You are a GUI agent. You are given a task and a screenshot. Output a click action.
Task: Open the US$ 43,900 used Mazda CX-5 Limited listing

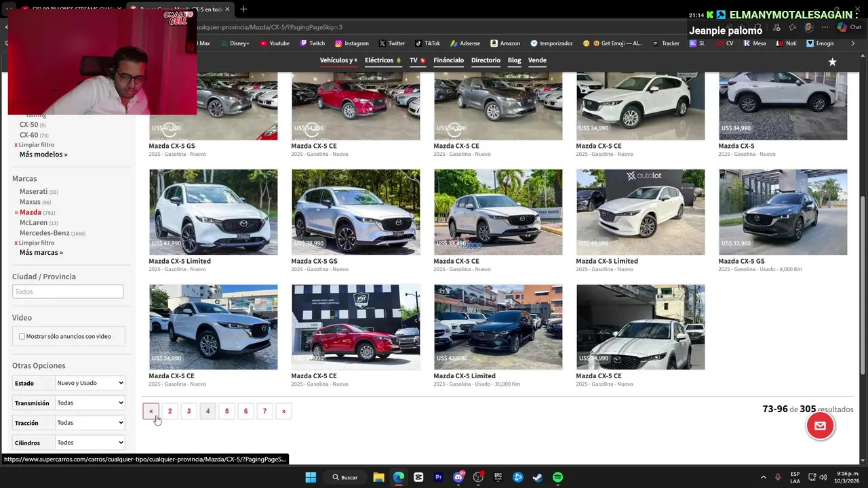[x=498, y=327]
